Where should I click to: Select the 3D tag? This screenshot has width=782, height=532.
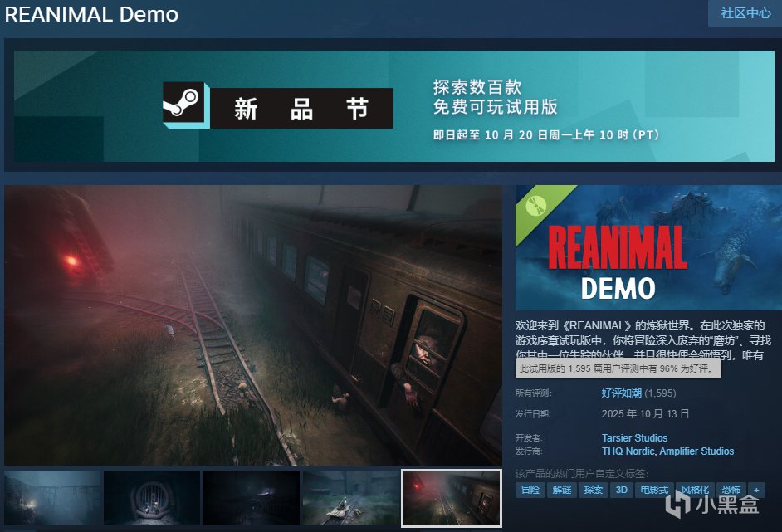(622, 490)
